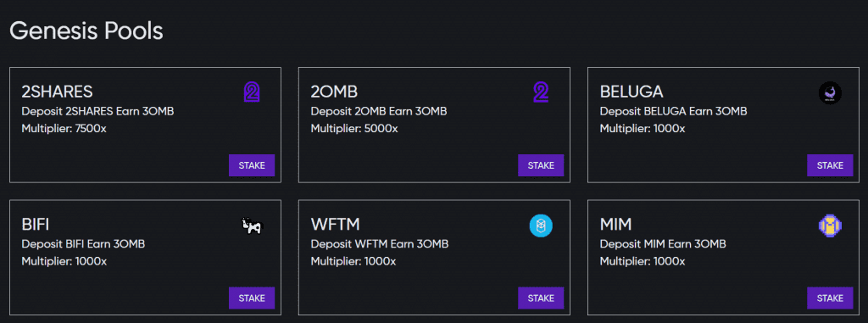Stake in the WFTM pool
Viewport: 868px width, 323px height.
pyautogui.click(x=541, y=298)
